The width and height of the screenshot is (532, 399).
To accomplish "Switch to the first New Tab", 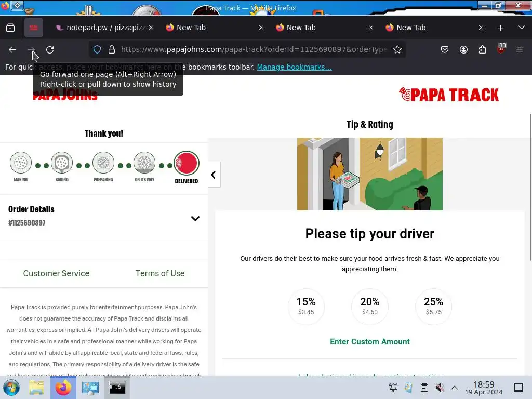I will [x=210, y=28].
